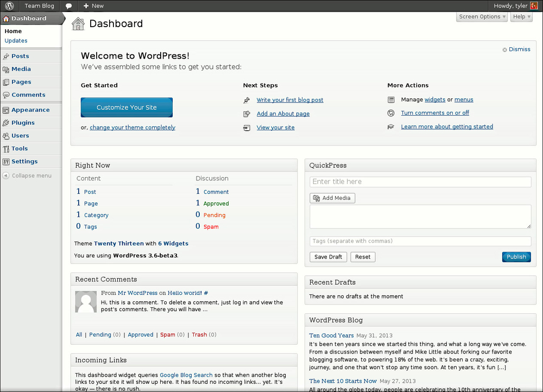The height and width of the screenshot is (392, 543).
Task: Click the Comments bubble icon in sidebar
Action: tap(6, 95)
